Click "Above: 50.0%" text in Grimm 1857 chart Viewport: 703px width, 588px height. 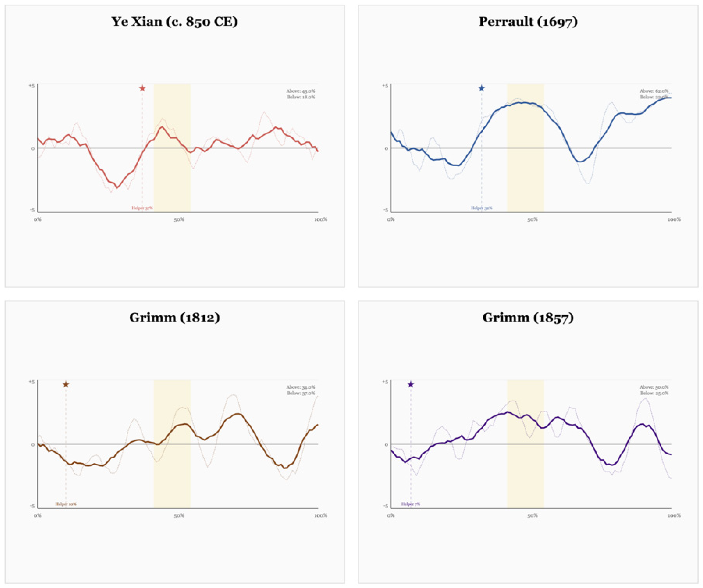coord(654,387)
